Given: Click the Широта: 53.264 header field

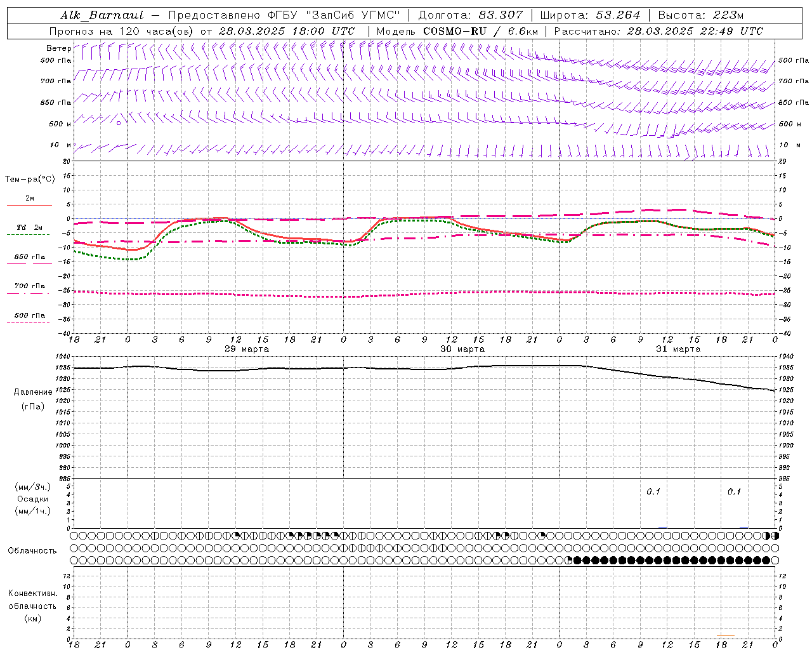Looking at the screenshot, I should (591, 15).
